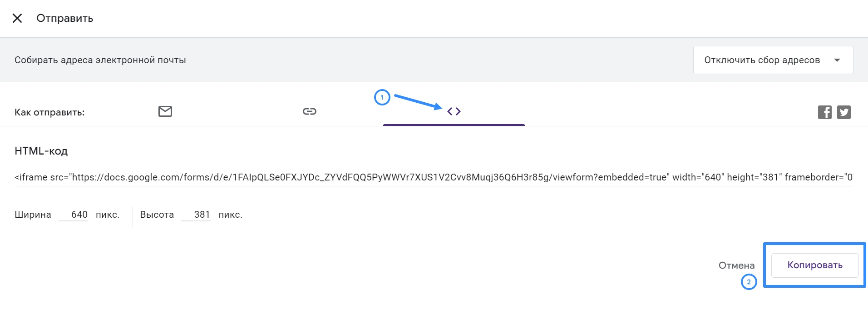
Task: Click the Отправить dialog title
Action: click(x=65, y=18)
